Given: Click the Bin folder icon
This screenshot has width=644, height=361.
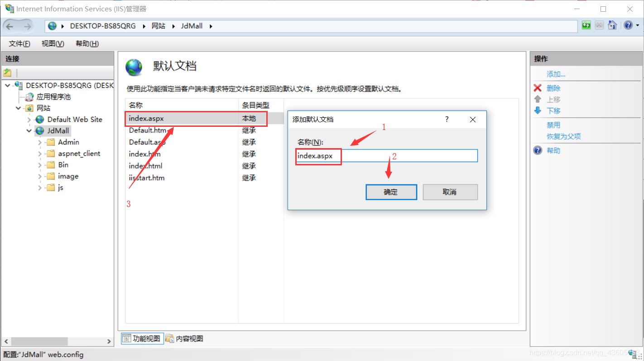Looking at the screenshot, I should coord(51,165).
